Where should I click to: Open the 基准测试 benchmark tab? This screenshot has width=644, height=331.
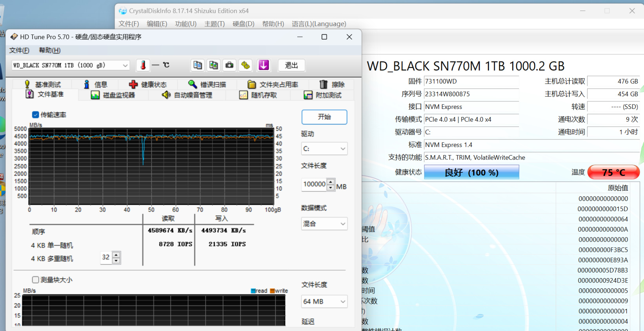42,85
